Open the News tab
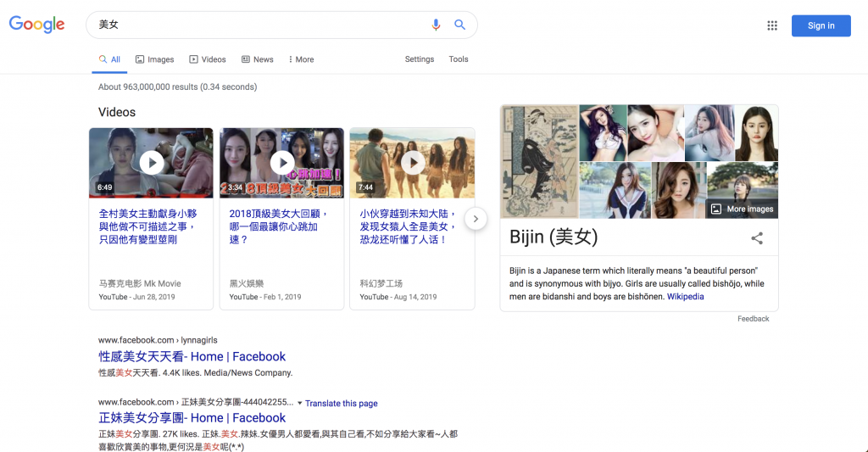The width and height of the screenshot is (868, 452). click(258, 59)
